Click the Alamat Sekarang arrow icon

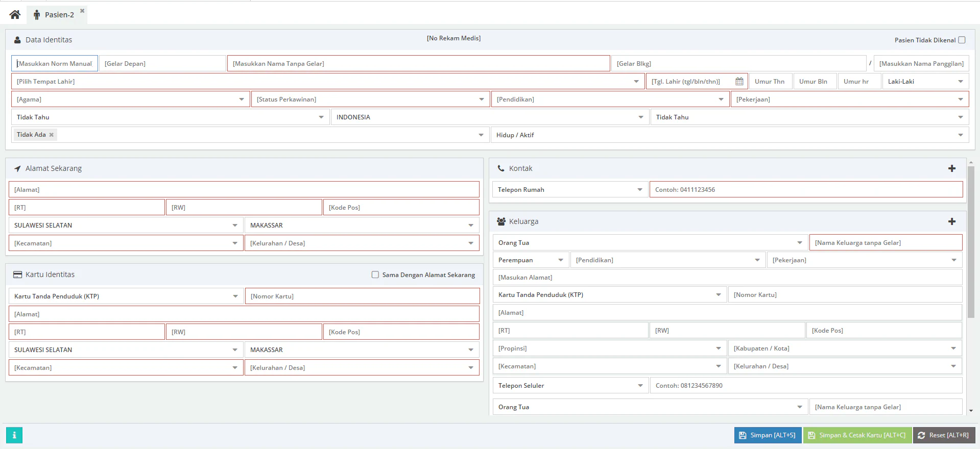click(x=17, y=168)
